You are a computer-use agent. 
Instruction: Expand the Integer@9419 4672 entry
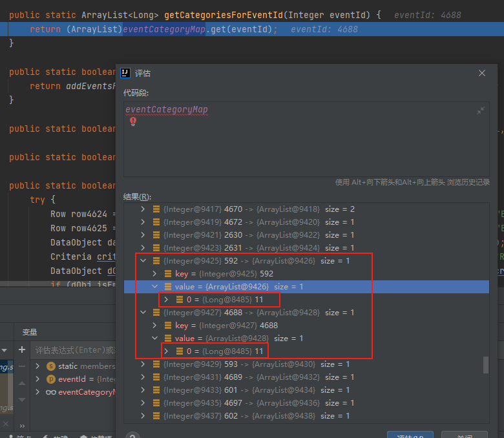click(x=143, y=222)
